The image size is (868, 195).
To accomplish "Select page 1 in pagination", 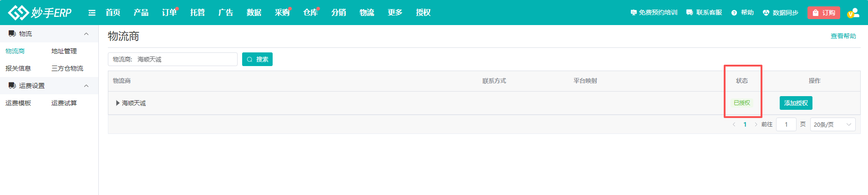I will 745,124.
